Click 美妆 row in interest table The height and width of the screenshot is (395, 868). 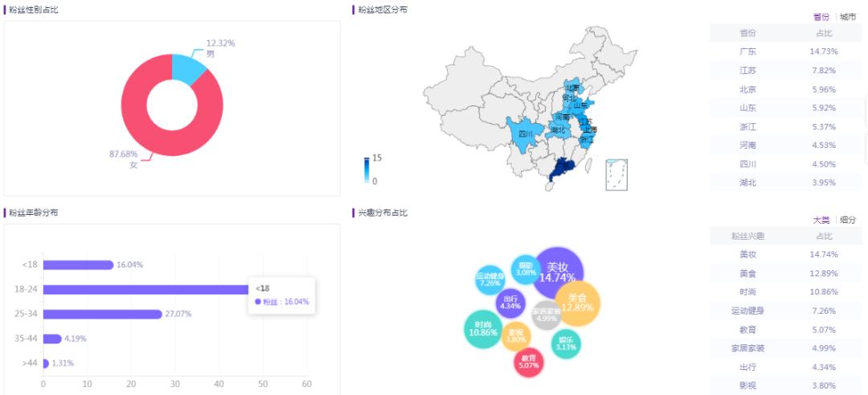(x=785, y=255)
